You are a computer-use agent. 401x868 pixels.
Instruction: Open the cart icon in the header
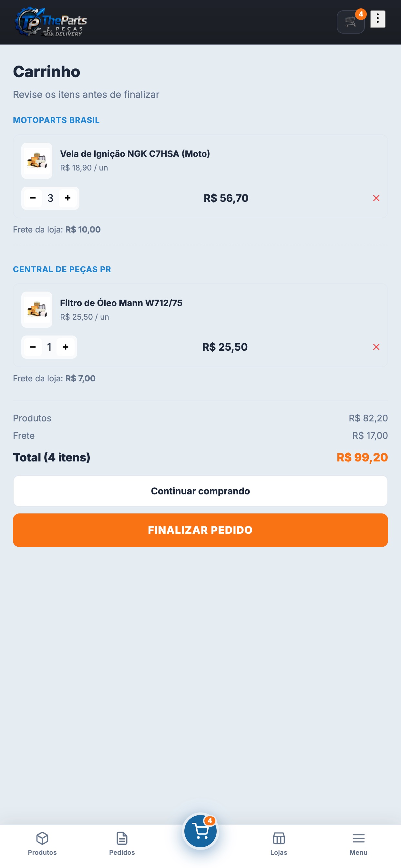[350, 22]
